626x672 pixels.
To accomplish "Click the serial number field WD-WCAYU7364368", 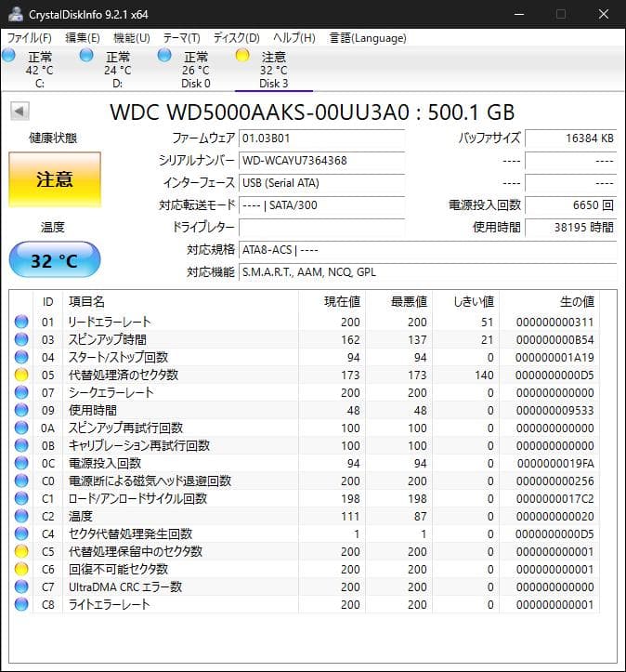I will pyautogui.click(x=321, y=161).
